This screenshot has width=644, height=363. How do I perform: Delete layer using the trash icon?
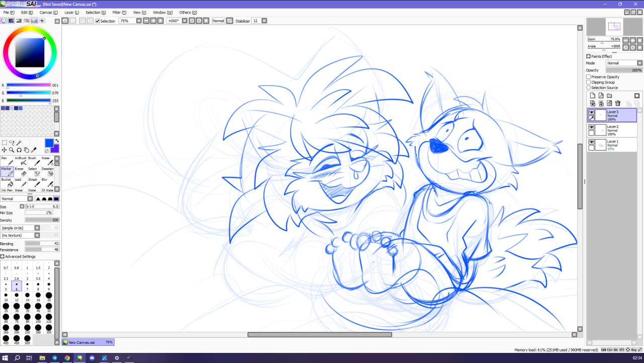point(618,103)
